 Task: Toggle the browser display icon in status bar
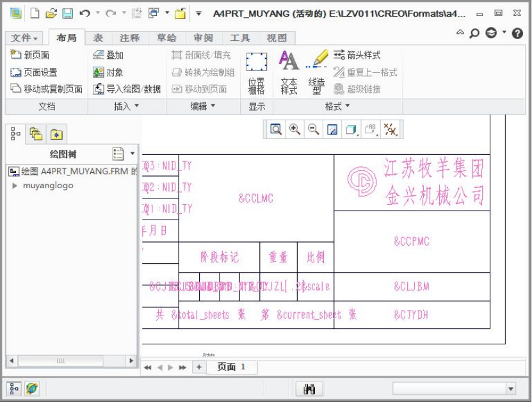point(31,389)
